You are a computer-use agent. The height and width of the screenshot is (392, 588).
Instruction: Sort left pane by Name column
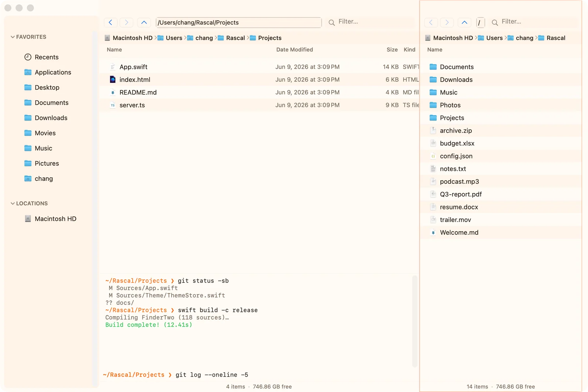114,50
